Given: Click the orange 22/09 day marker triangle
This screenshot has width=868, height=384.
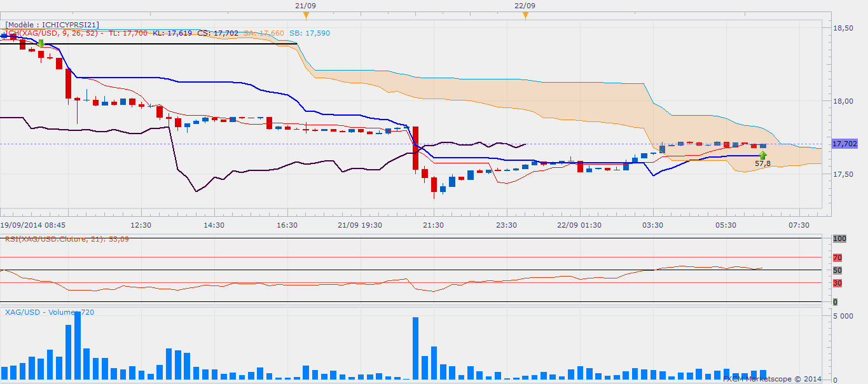Looking at the screenshot, I should [x=525, y=15].
